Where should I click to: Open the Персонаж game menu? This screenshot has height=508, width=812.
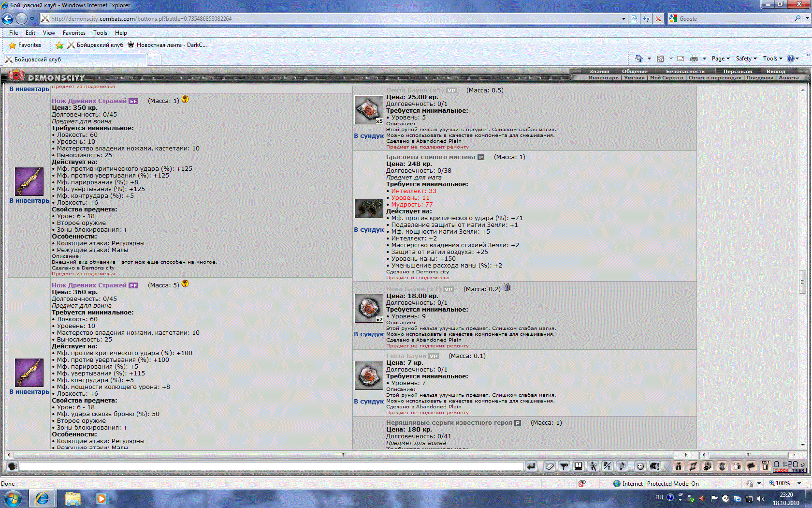point(738,71)
